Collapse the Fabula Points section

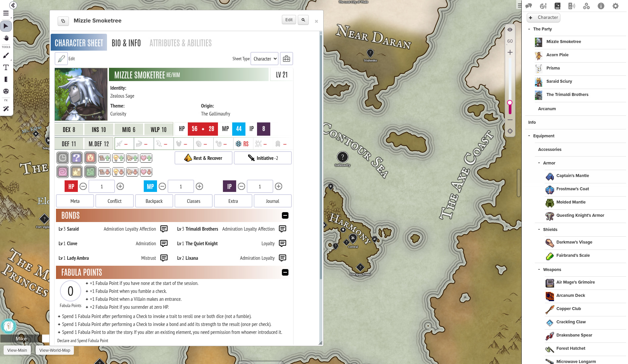[285, 272]
